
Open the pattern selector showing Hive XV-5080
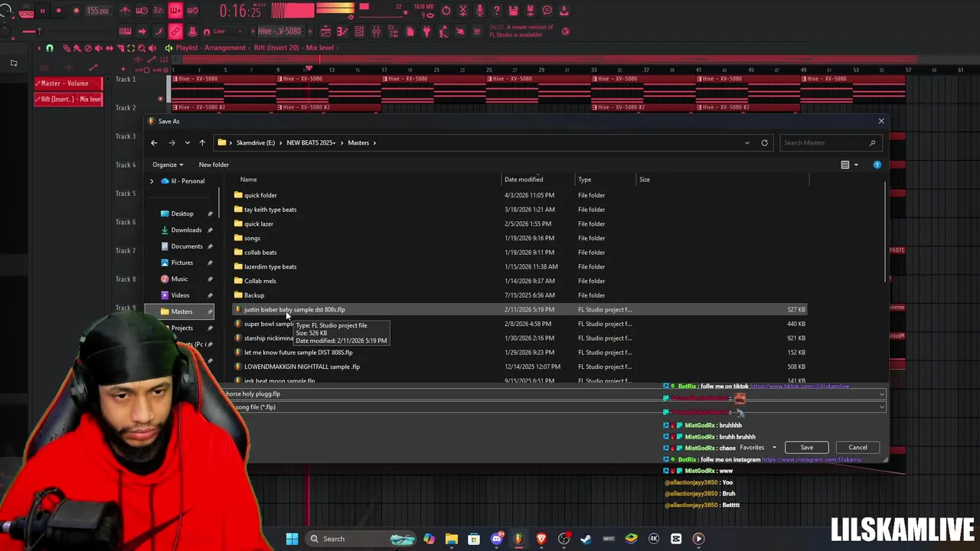click(x=279, y=31)
